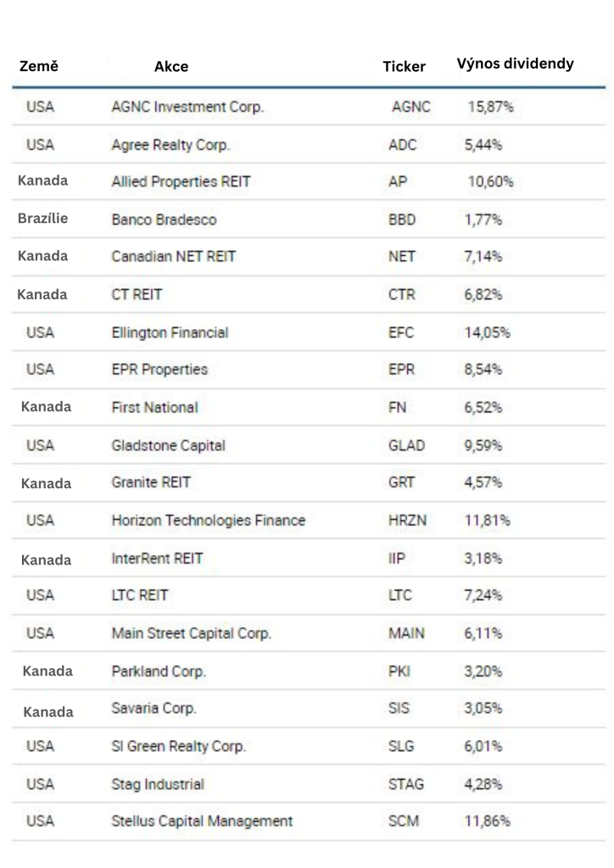Select AGNC Investment Corp. stock name
Image resolution: width=614 pixels, height=868 pixels.
187,108
